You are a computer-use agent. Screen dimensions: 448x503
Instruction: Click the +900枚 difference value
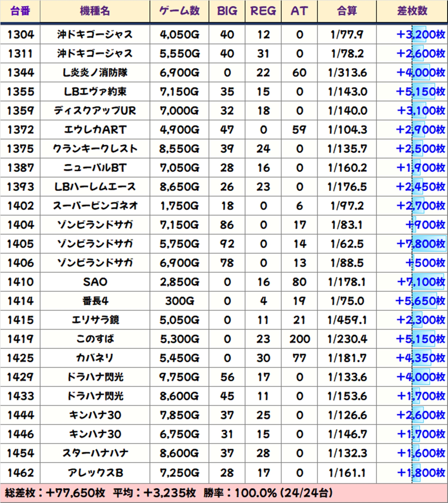point(425,225)
